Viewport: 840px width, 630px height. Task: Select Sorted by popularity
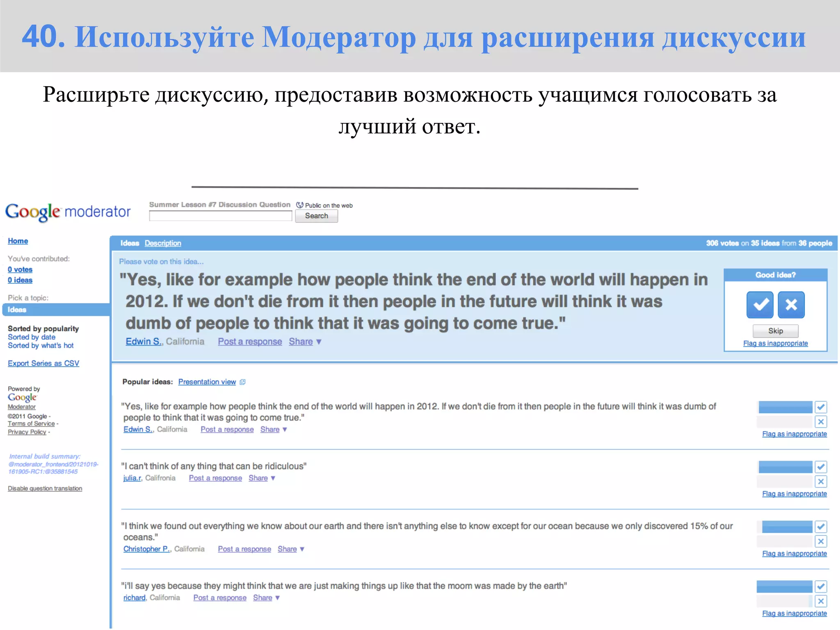(43, 329)
